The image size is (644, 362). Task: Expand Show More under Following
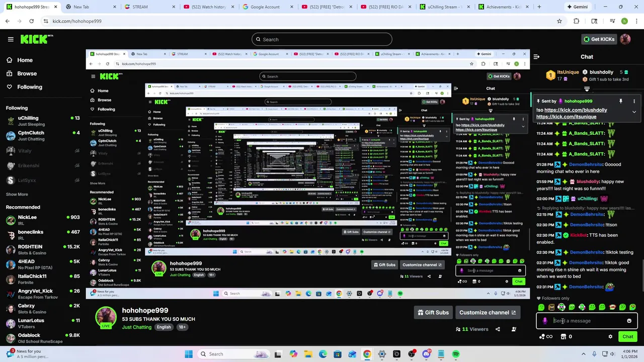click(17, 195)
